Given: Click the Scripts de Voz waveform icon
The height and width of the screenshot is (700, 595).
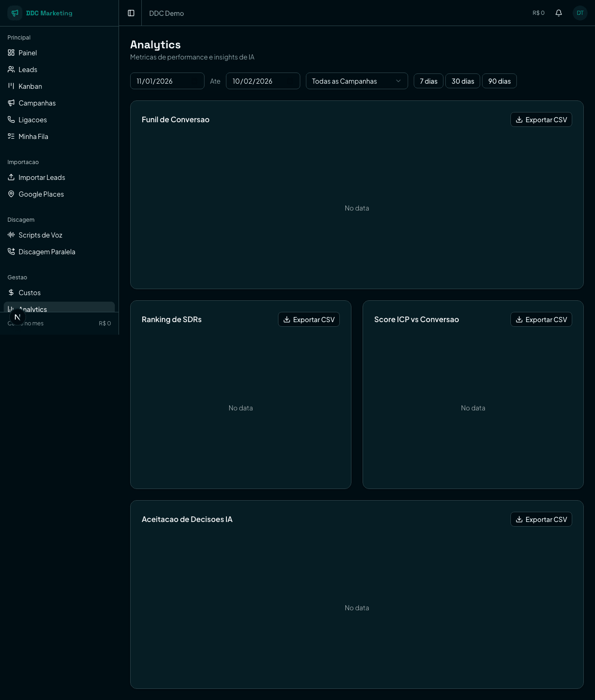Looking at the screenshot, I should pyautogui.click(x=11, y=235).
